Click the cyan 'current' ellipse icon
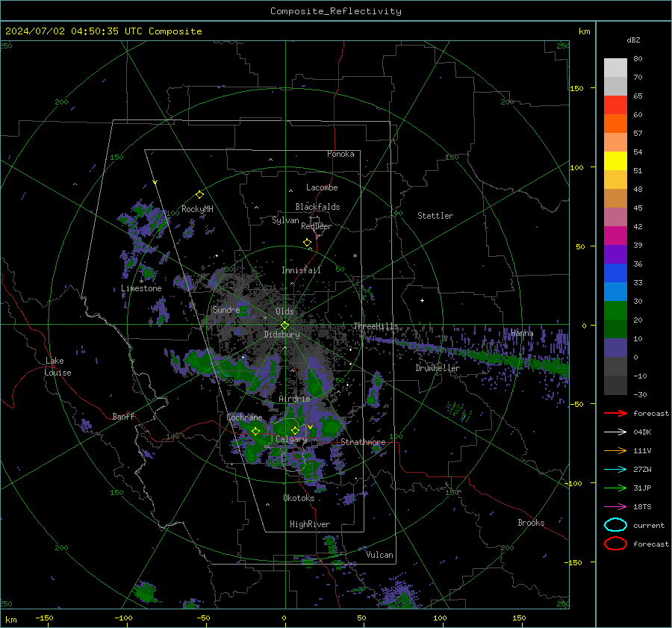Screen dimensions: 672x628 click(x=615, y=525)
